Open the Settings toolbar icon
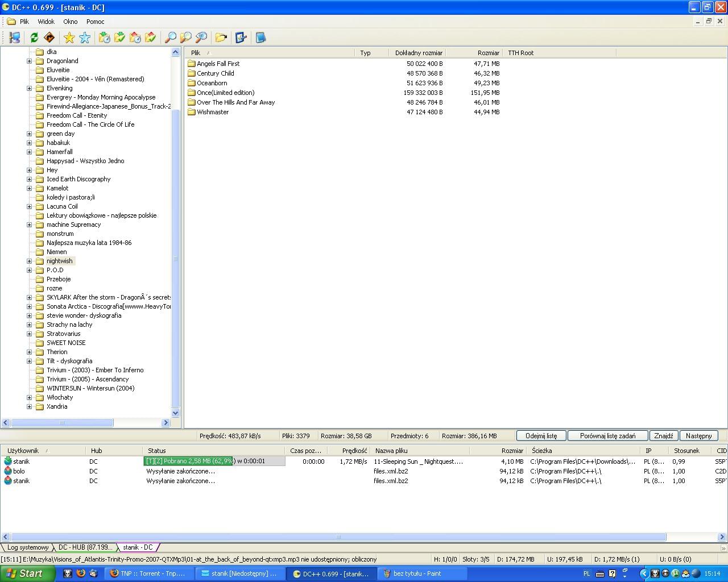The width and height of the screenshot is (728, 582). [241, 38]
